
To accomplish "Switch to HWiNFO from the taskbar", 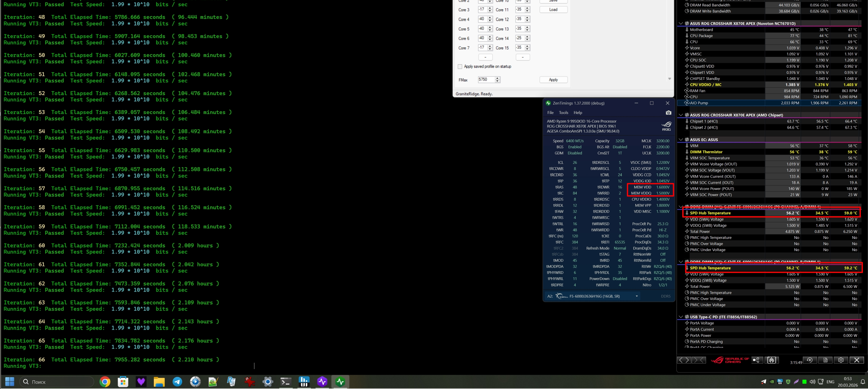I will tap(304, 382).
